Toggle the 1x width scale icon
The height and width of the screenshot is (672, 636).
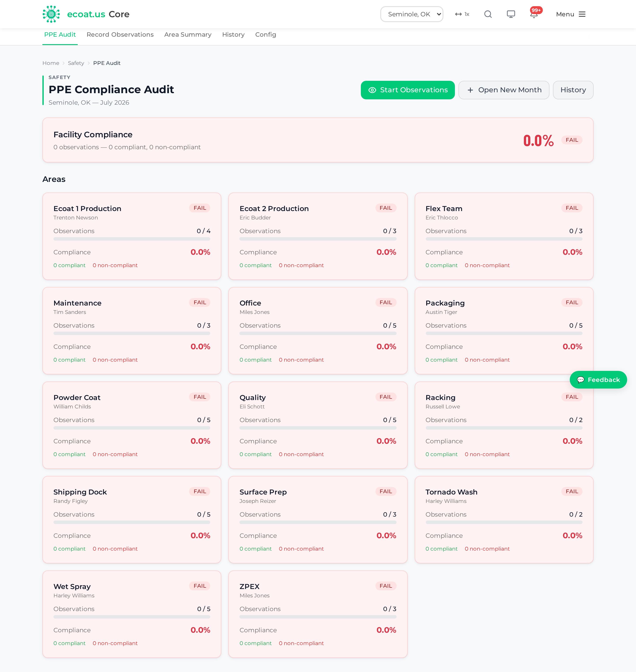pos(462,14)
